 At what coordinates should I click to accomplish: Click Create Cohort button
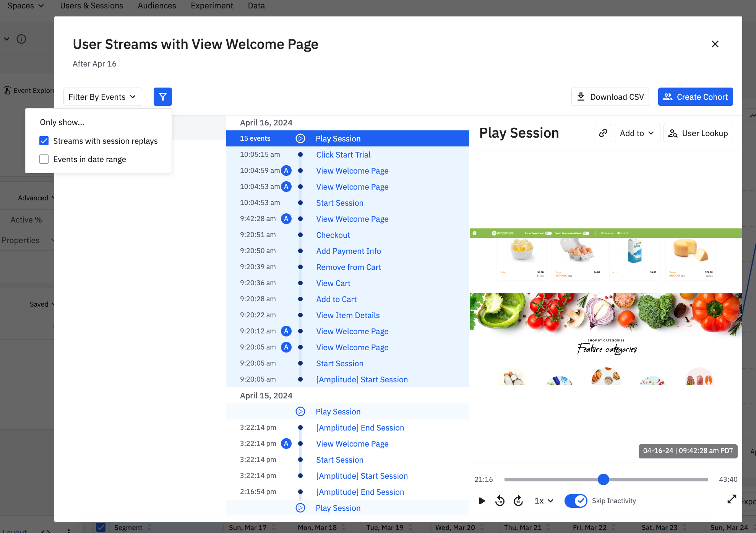coord(695,97)
